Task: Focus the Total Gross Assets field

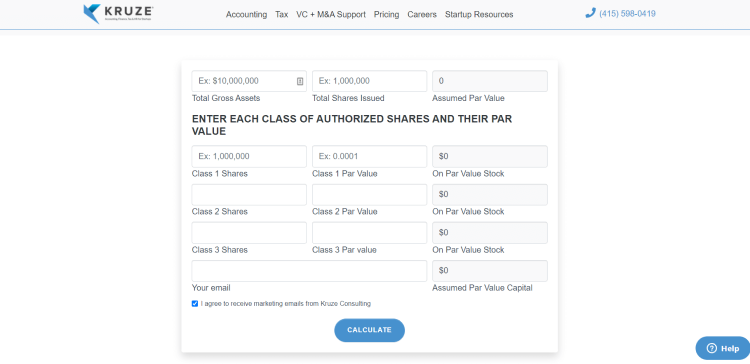Action: pos(249,81)
